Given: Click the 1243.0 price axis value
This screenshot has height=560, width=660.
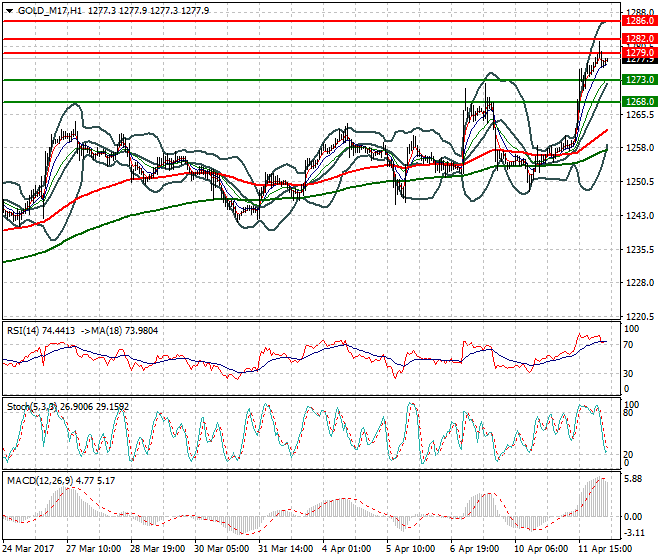Looking at the screenshot, I should 640,216.
